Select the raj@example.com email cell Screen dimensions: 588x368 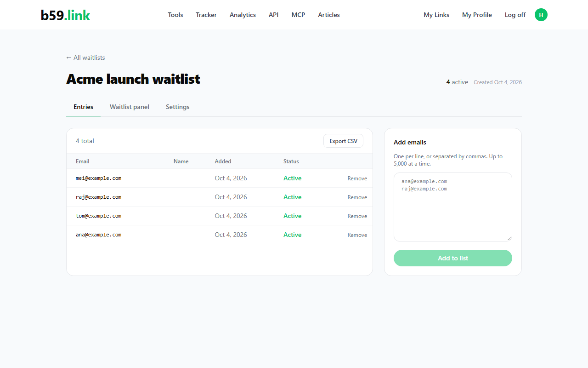click(x=99, y=197)
